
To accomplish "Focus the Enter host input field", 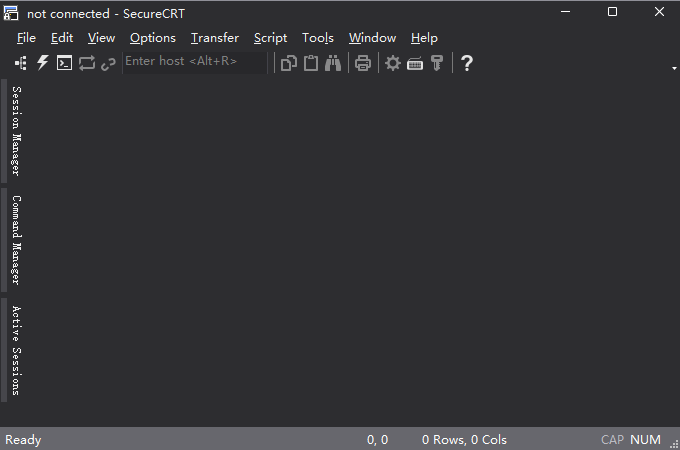I will 195,62.
